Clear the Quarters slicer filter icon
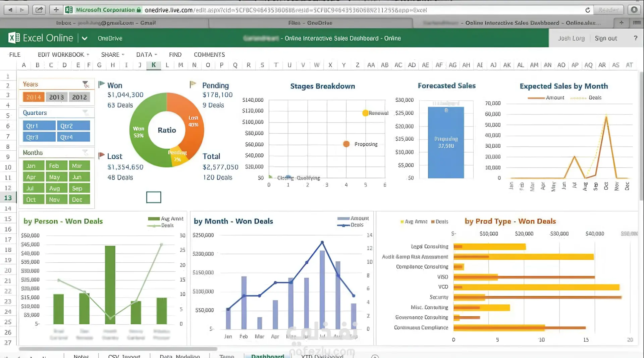This screenshot has width=644, height=358. (85, 112)
